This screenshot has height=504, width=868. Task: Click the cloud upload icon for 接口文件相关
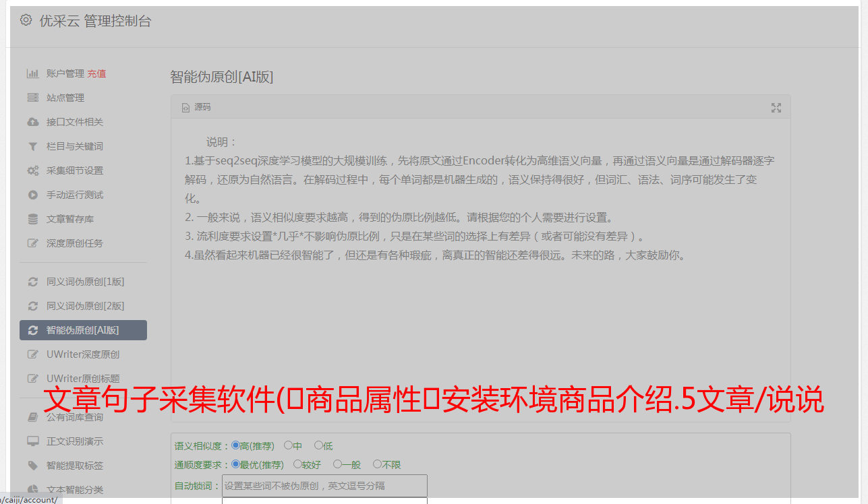[32, 122]
